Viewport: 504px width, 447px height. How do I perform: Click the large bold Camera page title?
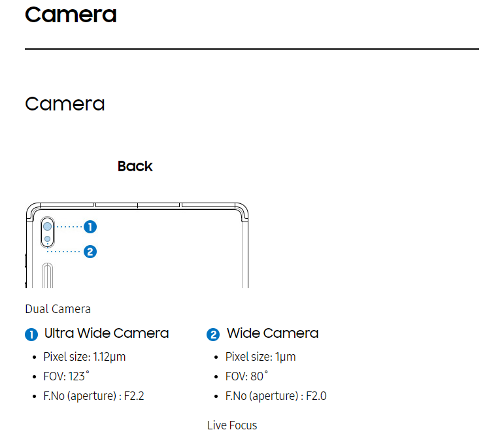71,15
